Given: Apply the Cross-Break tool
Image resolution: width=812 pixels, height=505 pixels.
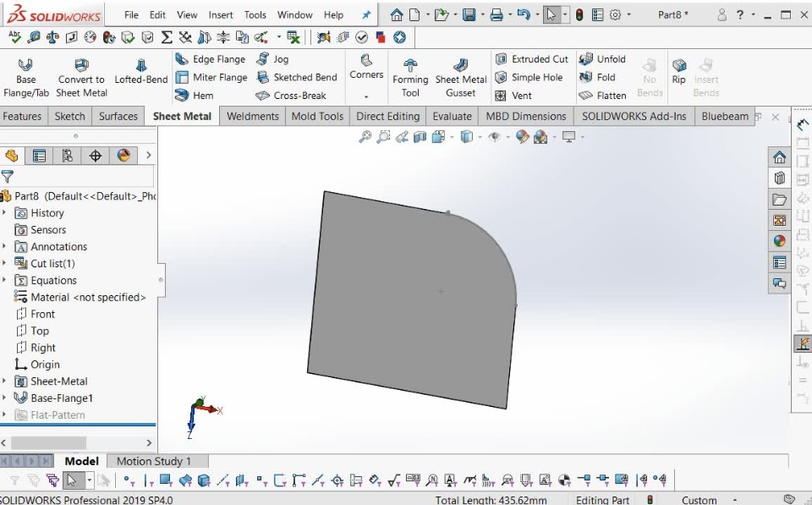Looking at the screenshot, I should pyautogui.click(x=291, y=96).
